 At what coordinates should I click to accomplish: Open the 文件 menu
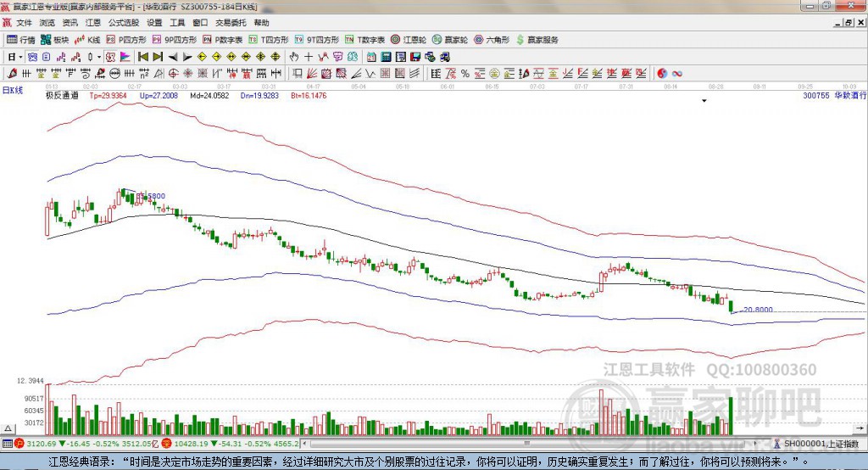25,23
